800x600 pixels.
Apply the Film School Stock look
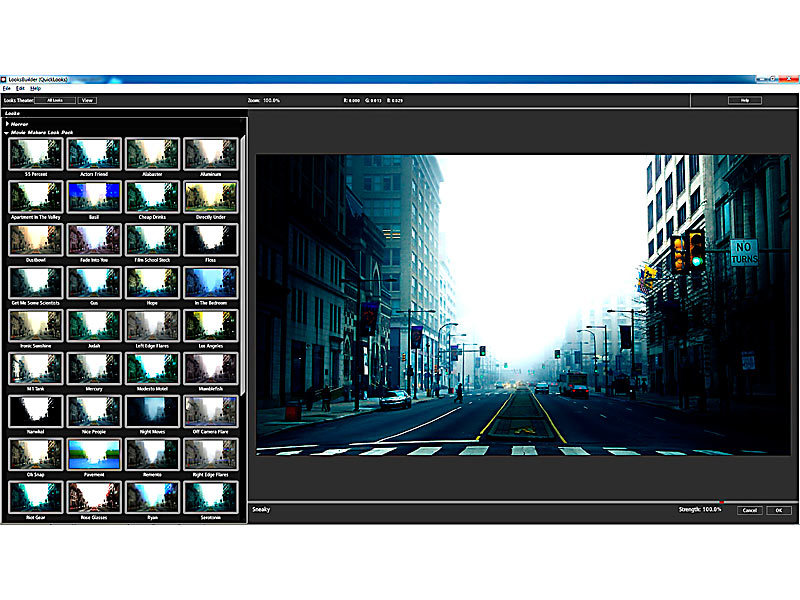pos(152,240)
